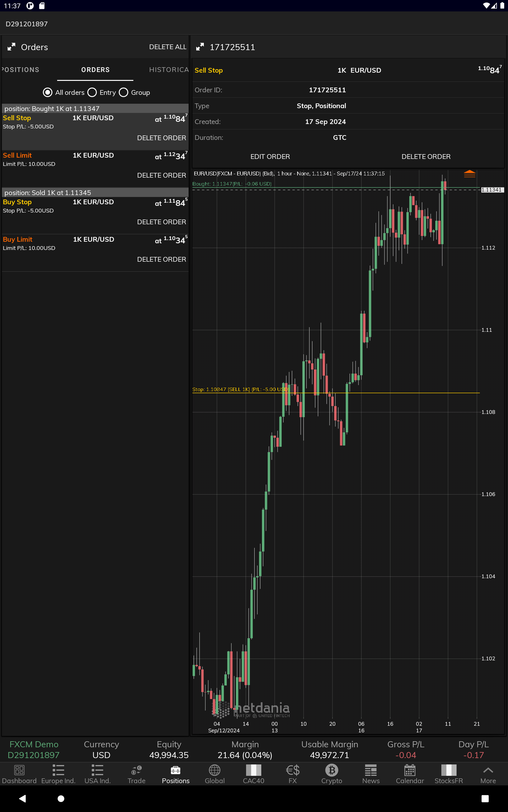
Task: Click FXCM Demo account label
Action: pyautogui.click(x=34, y=744)
